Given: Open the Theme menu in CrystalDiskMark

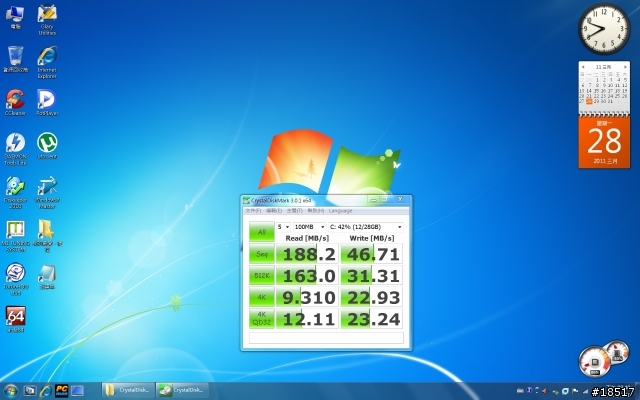Looking at the screenshot, I should click(x=294, y=211).
